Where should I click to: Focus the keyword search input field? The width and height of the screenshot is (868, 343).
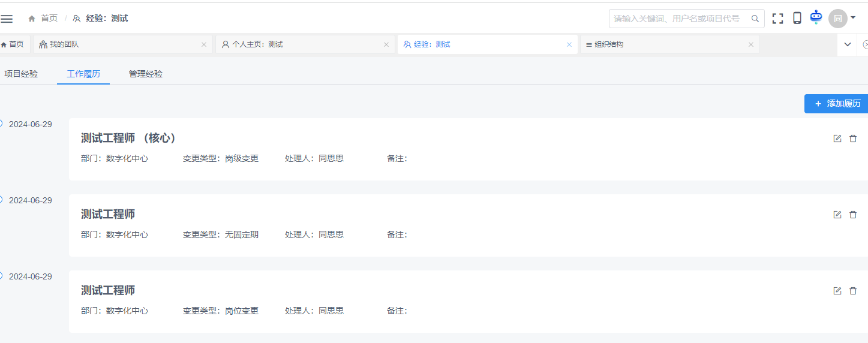pos(679,19)
